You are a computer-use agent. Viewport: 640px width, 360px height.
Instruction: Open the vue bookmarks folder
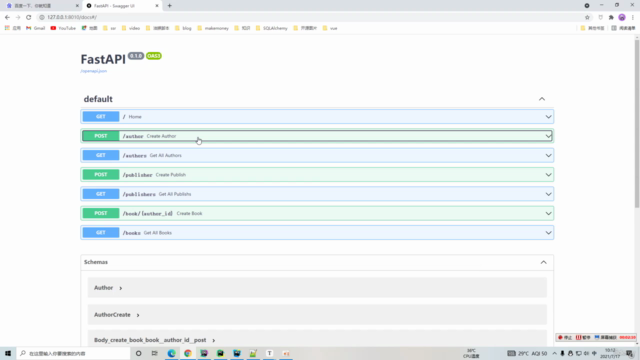[x=330, y=28]
